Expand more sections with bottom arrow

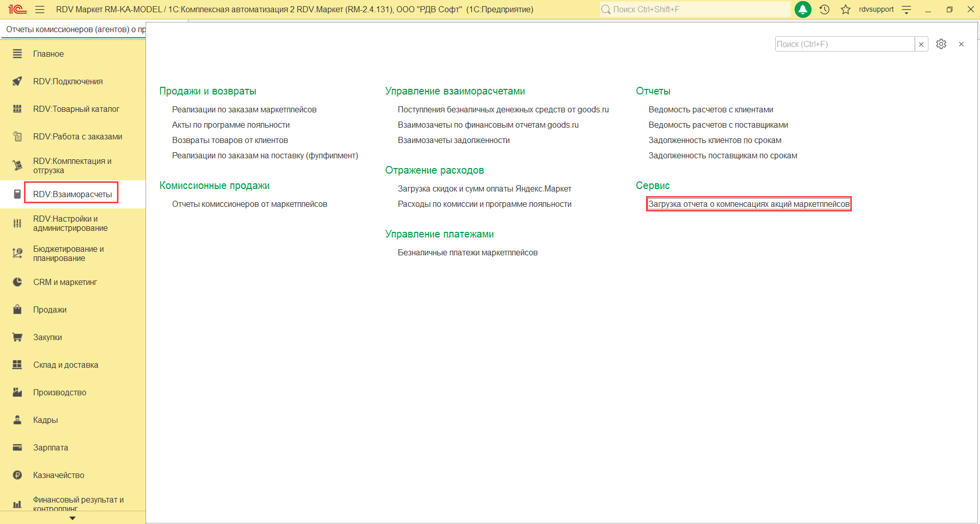73,518
